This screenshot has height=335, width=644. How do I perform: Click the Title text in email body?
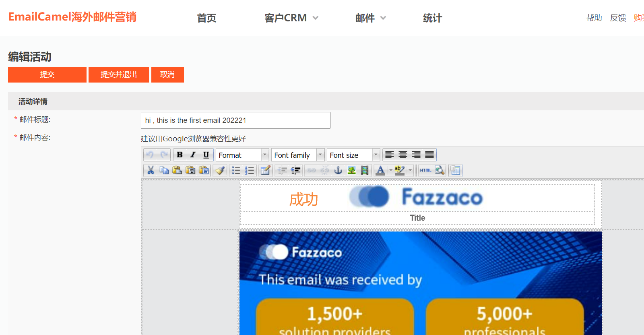[x=417, y=218]
